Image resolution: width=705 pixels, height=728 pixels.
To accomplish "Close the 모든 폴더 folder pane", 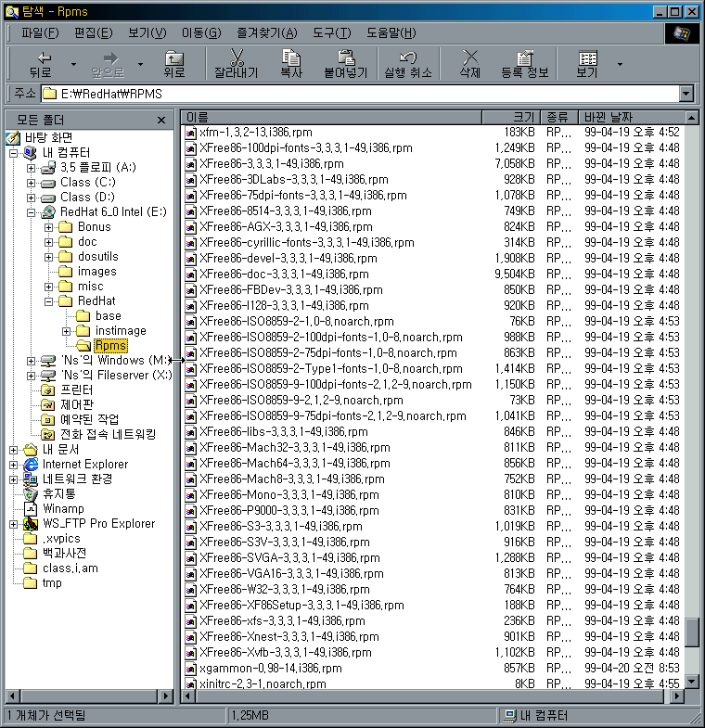I will [161, 121].
